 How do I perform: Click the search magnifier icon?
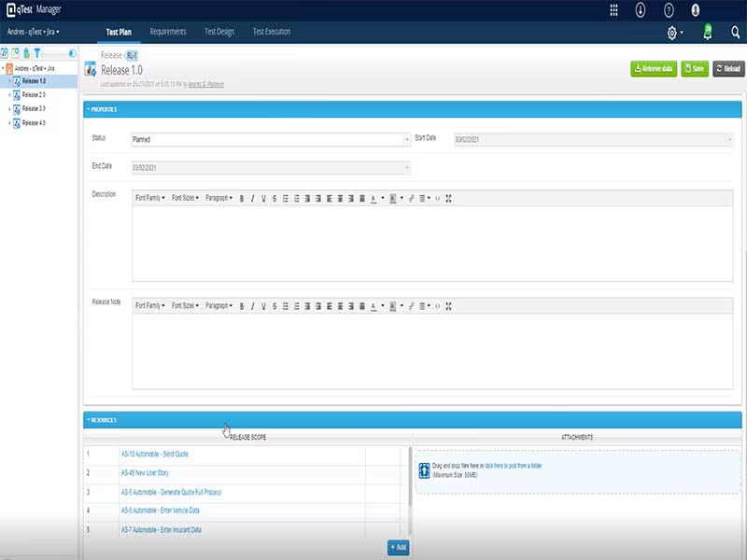[736, 32]
